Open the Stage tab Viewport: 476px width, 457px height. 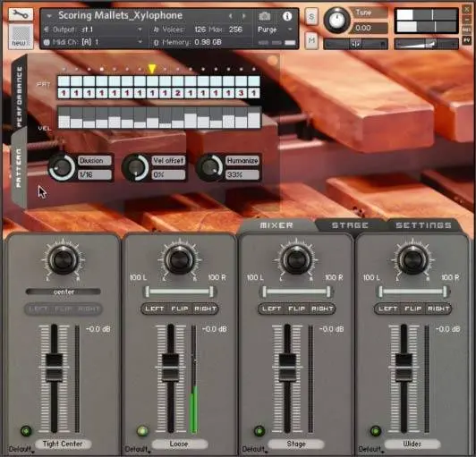point(350,225)
